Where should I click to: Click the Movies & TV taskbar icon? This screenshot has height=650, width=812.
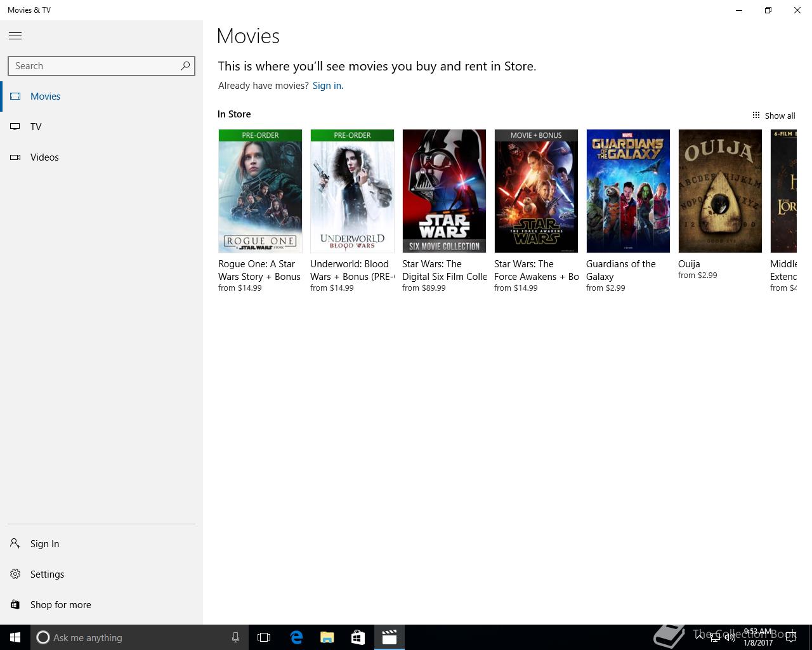tap(389, 637)
